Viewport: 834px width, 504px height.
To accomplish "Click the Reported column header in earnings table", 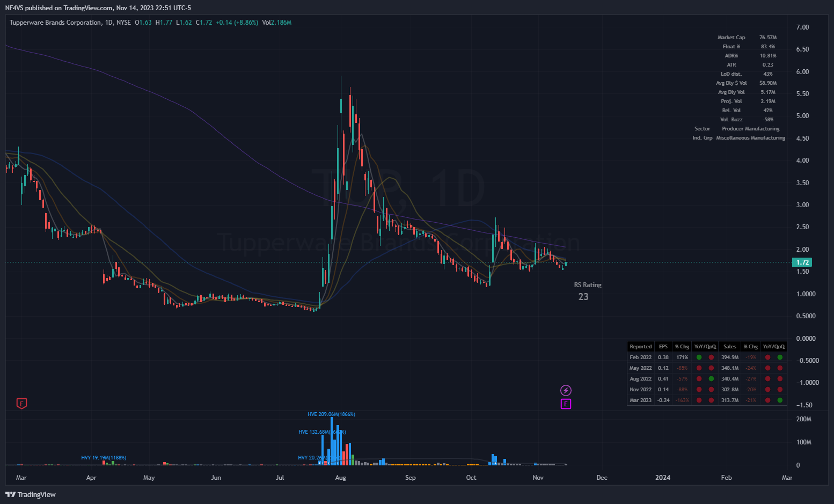I will click(641, 347).
